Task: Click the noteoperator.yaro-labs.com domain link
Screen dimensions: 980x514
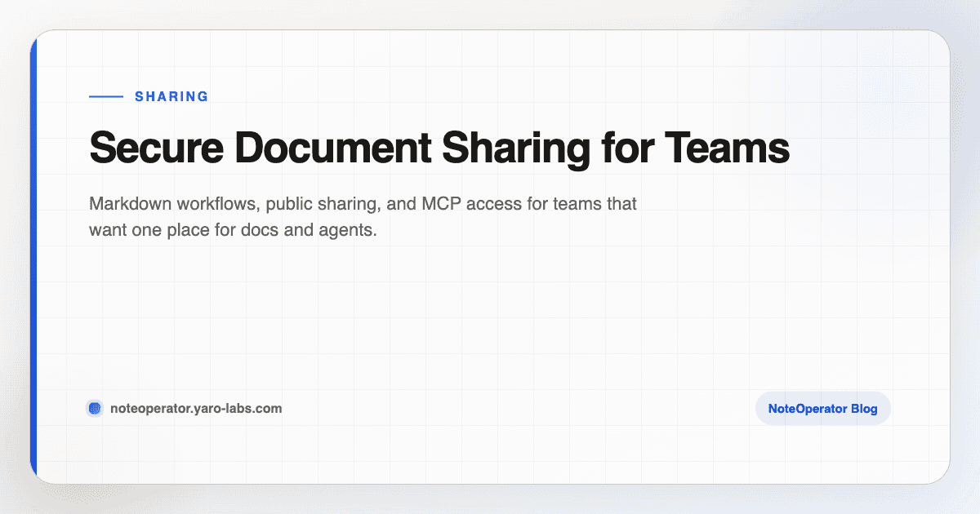Action: pos(196,408)
